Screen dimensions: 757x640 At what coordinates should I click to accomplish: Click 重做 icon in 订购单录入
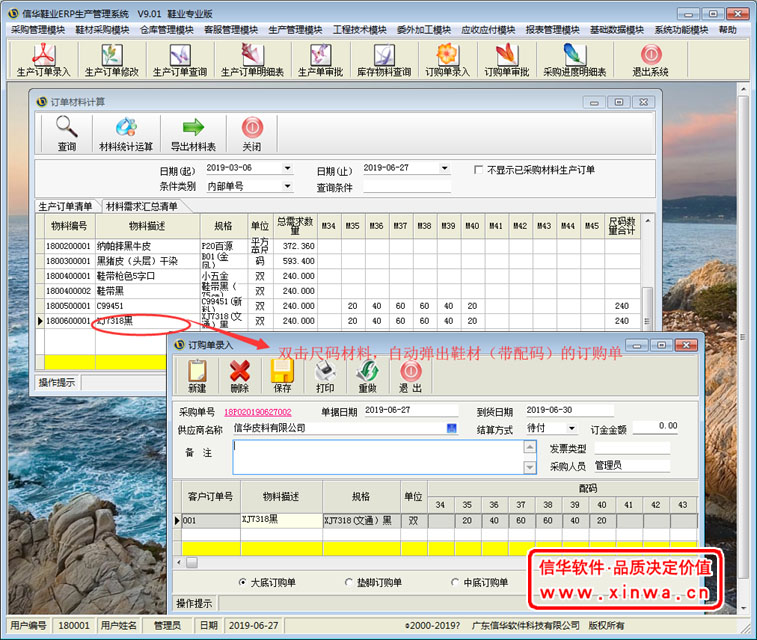point(367,376)
